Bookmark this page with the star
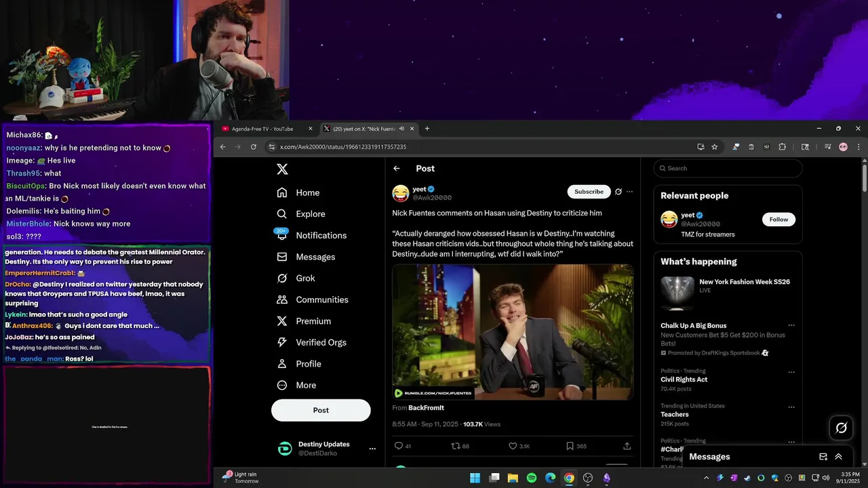The width and height of the screenshot is (868, 488). (x=714, y=147)
